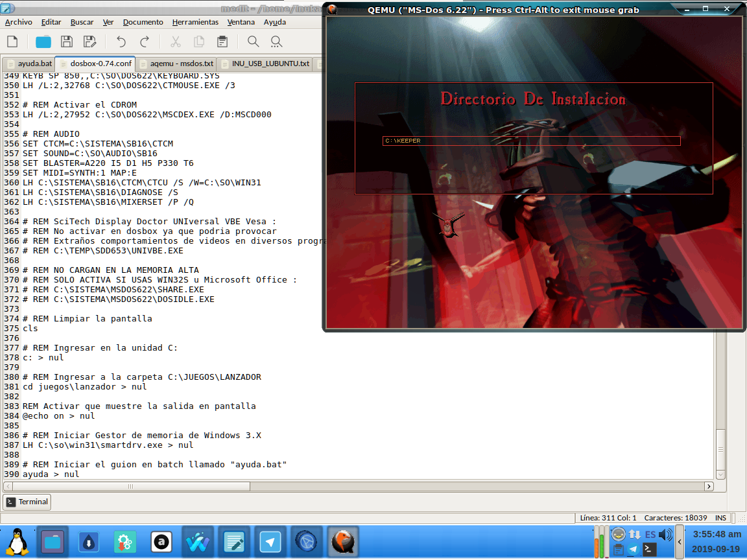747x560 pixels.
Task: Redo the last undone edit
Action: click(x=145, y=42)
